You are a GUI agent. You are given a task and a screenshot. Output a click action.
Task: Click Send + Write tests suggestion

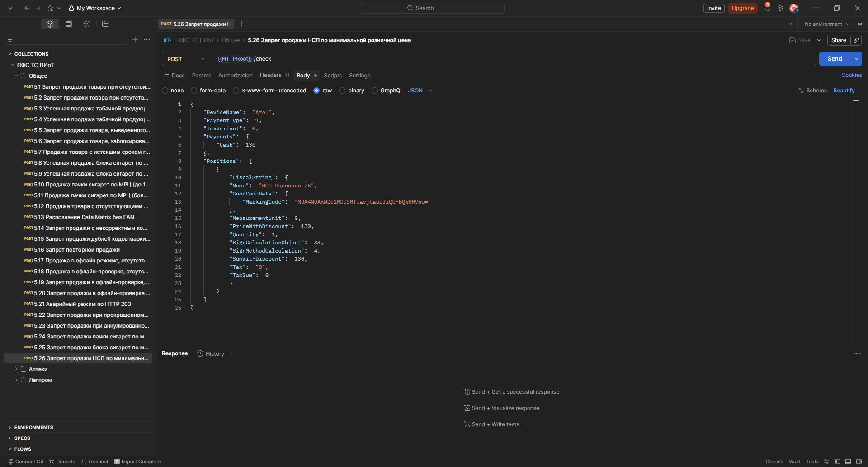[x=491, y=424]
